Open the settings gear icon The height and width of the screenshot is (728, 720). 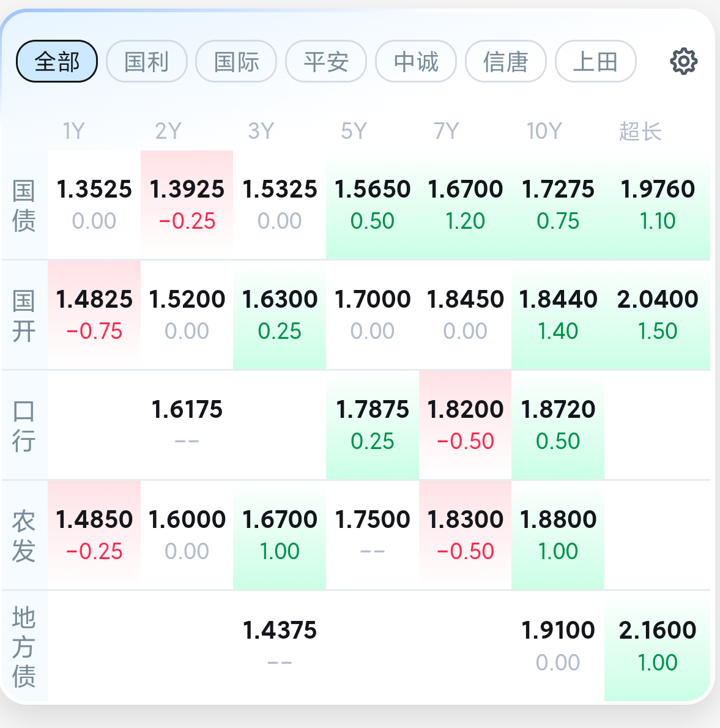[x=683, y=61]
